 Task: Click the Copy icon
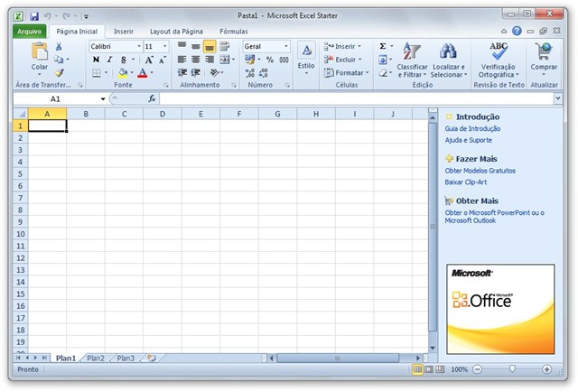(x=59, y=60)
